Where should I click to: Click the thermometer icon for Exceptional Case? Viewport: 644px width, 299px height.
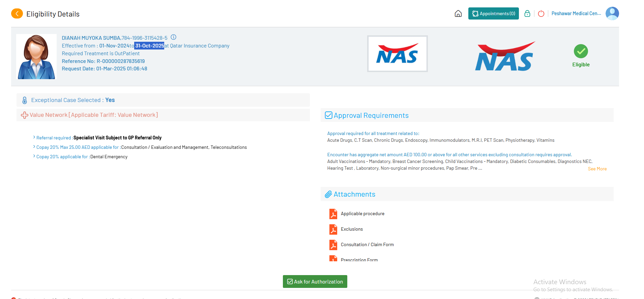[25, 100]
